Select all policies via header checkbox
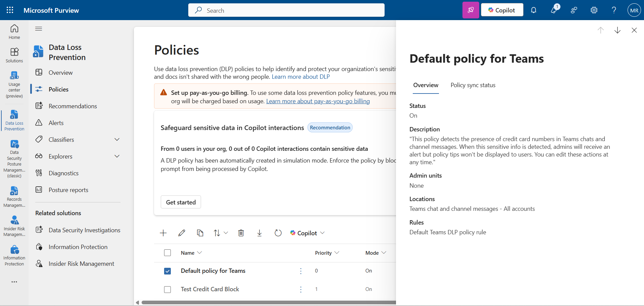Image resolution: width=644 pixels, height=306 pixels. pos(167,253)
